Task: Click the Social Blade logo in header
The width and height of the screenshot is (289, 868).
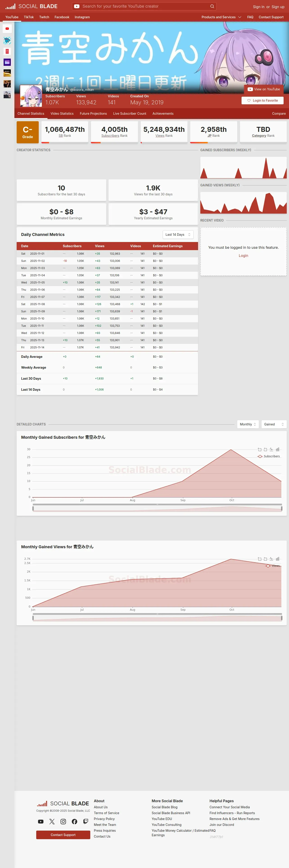Action: [x=31, y=6]
